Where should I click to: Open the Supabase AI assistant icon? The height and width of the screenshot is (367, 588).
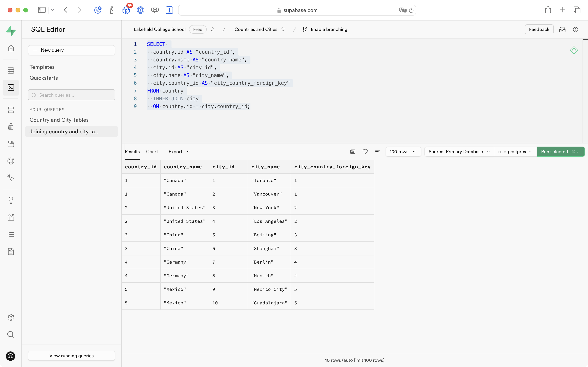click(x=574, y=50)
